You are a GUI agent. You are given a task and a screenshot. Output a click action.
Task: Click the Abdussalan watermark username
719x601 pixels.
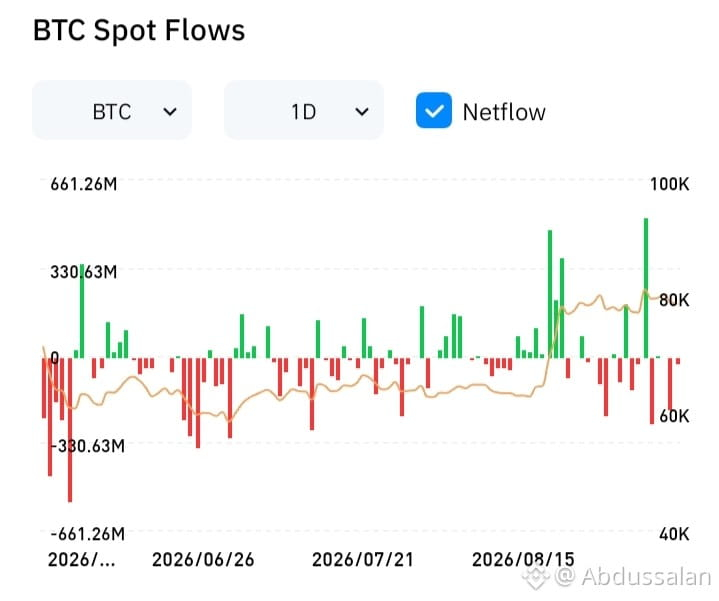coord(646,576)
